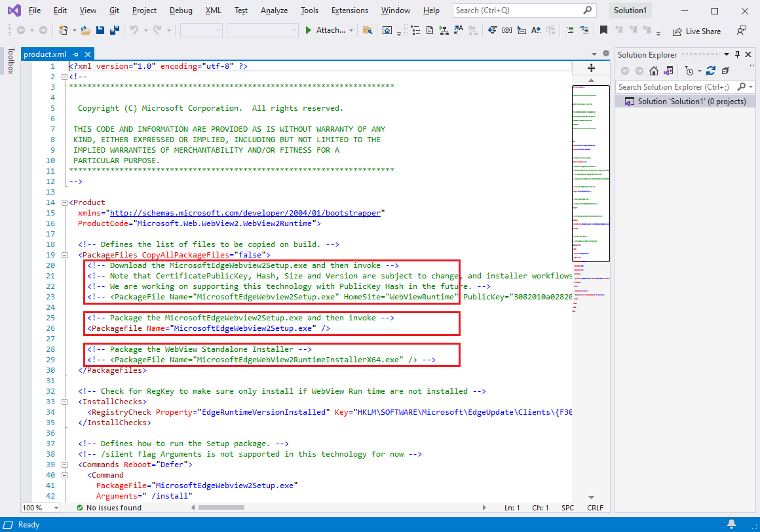Screen dimensions: 760x532
Task: Collapse the PackageFiles node at line 19
Action: tap(64, 255)
